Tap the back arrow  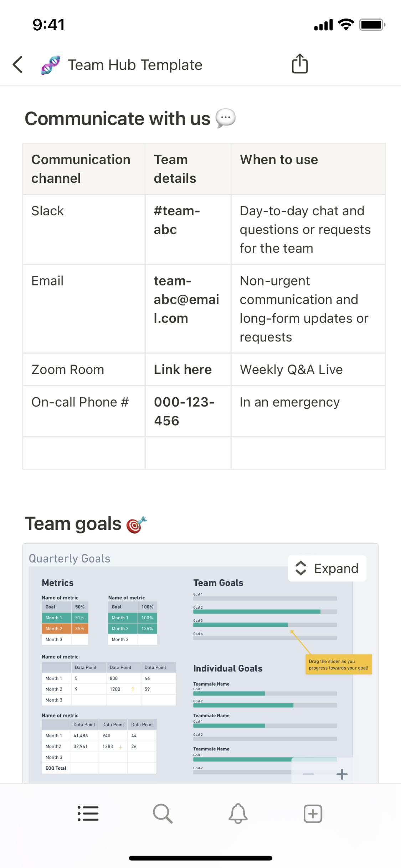18,65
